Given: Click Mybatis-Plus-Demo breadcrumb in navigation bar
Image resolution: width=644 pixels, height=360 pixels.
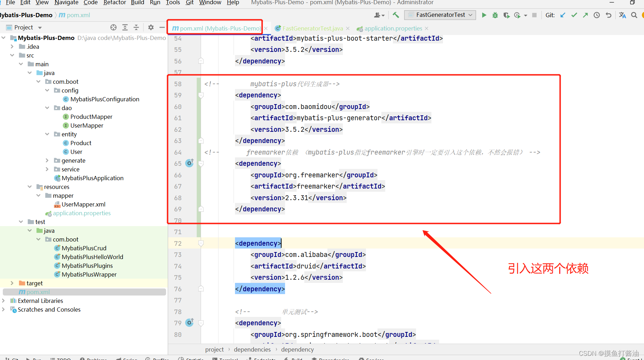Looking at the screenshot, I should pos(26,15).
